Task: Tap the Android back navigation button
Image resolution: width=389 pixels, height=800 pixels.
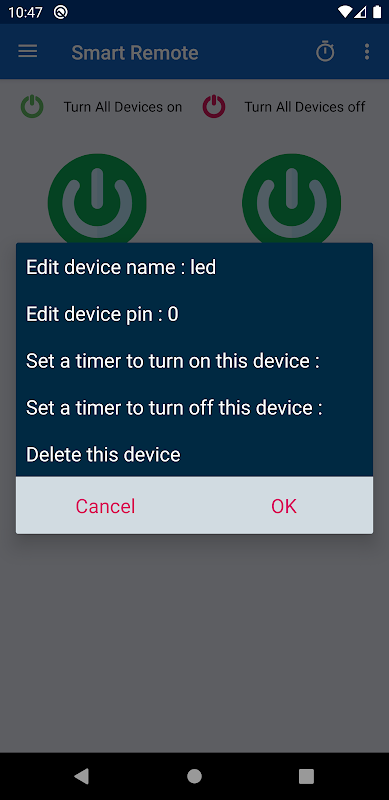Action: click(x=82, y=776)
